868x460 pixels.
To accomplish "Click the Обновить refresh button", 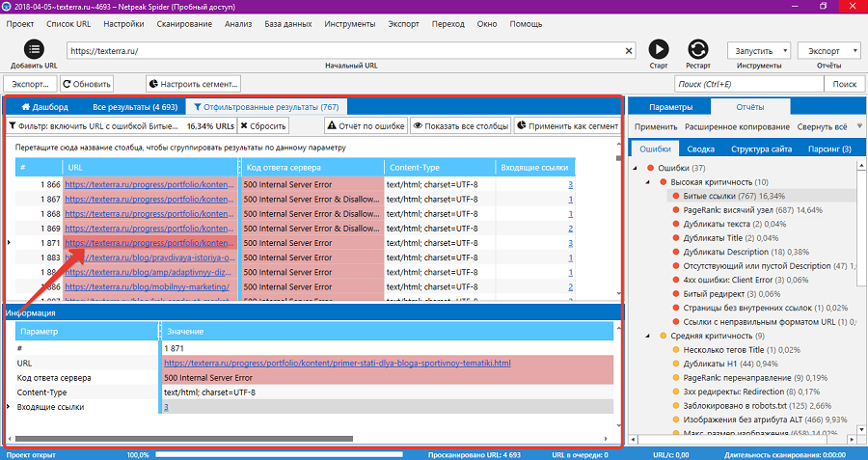I will (87, 84).
